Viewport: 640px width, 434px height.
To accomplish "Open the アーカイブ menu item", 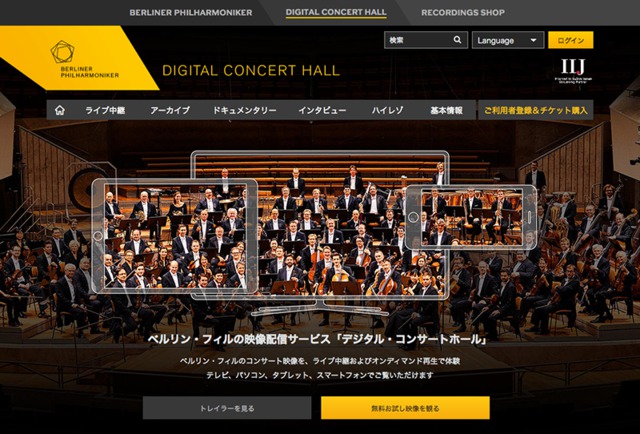I will pos(170,110).
